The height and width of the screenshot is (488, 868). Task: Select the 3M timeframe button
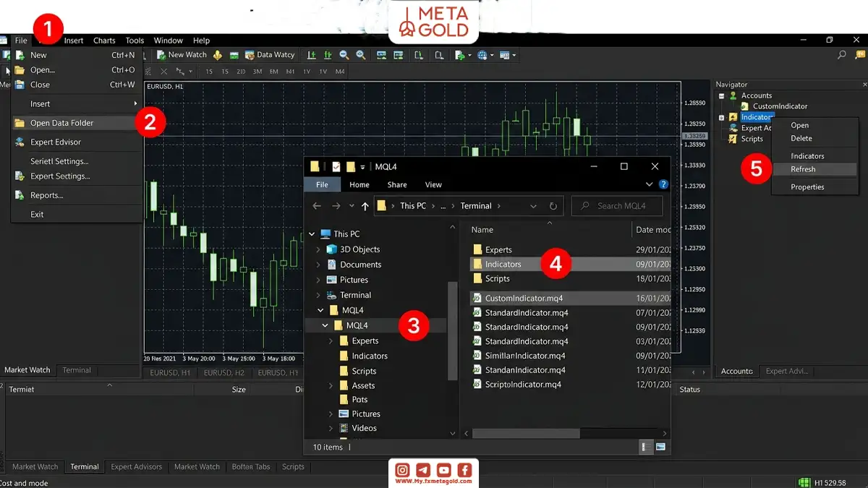tap(257, 72)
